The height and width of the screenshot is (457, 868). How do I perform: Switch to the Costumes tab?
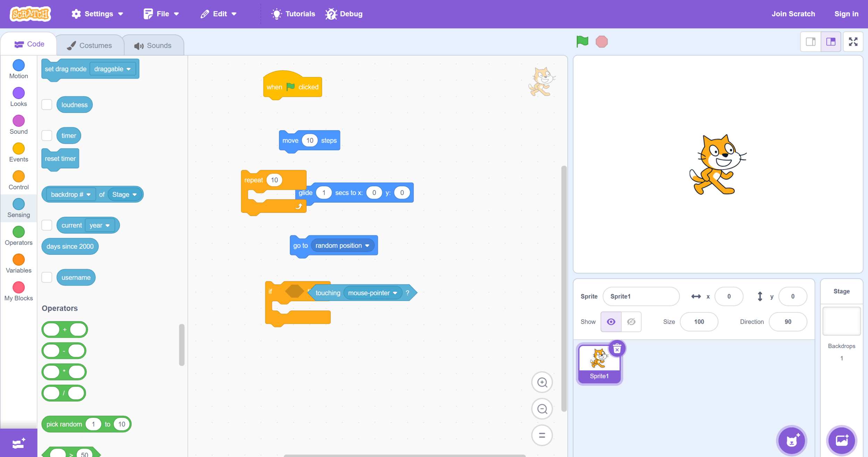90,46
